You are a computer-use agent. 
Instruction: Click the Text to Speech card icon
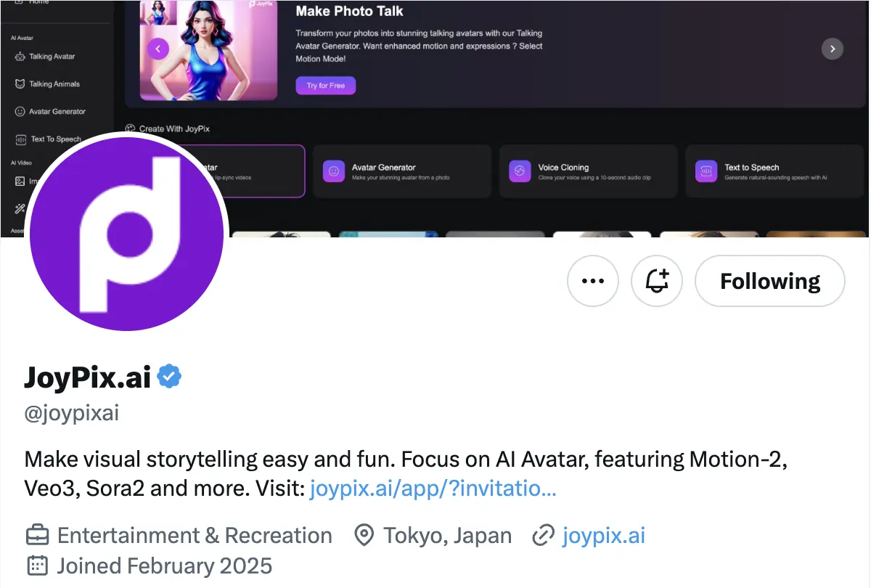(x=706, y=171)
